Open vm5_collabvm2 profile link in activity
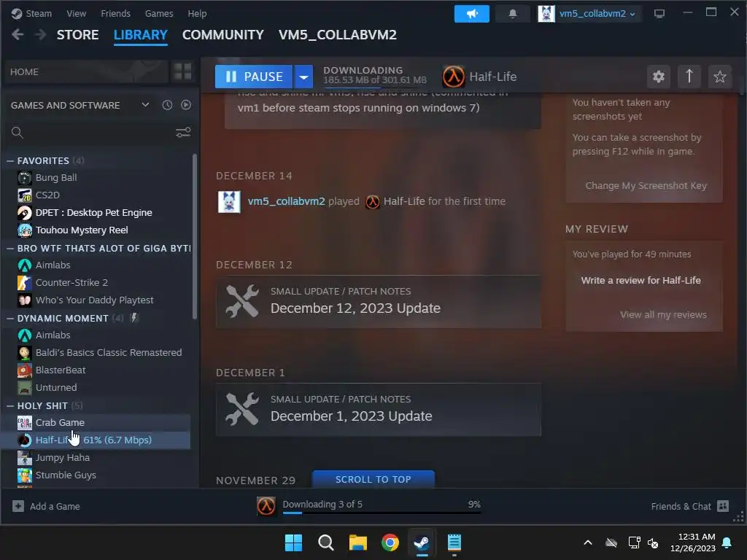The width and height of the screenshot is (747, 560). tap(286, 201)
